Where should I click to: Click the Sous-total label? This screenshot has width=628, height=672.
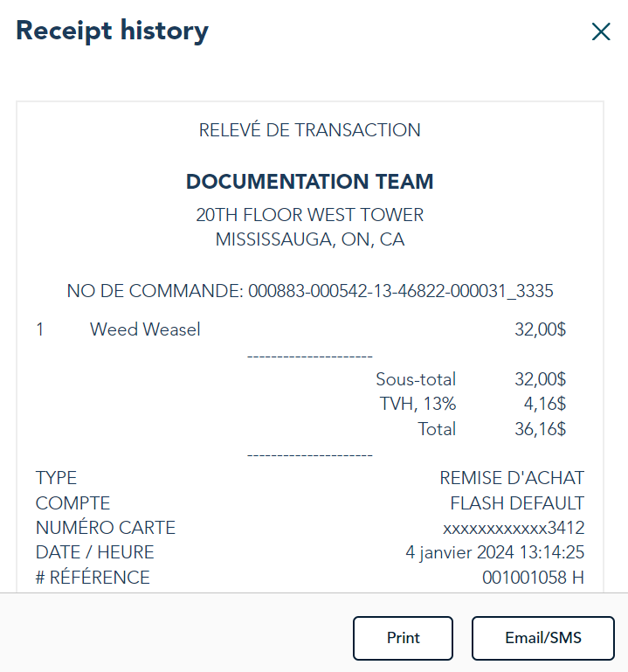tap(416, 379)
